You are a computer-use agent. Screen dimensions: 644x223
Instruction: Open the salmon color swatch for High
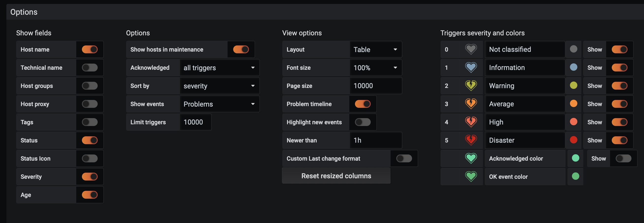[573, 122]
